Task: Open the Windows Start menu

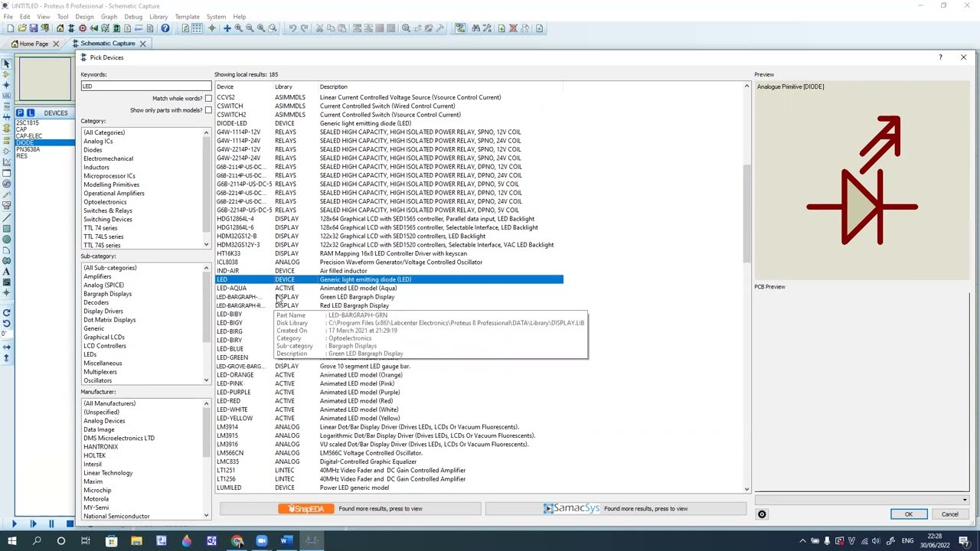Action: 11,541
